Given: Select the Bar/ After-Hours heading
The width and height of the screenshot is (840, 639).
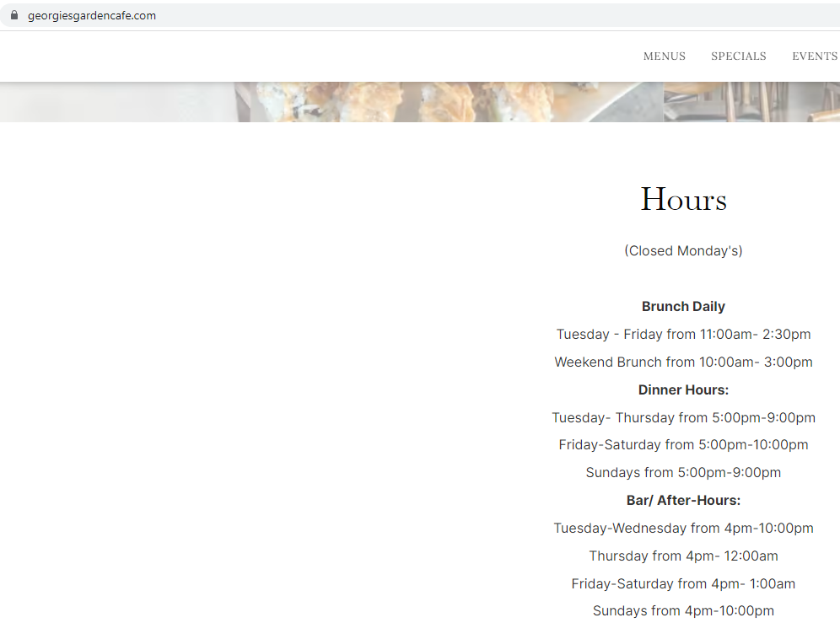Looking at the screenshot, I should coord(683,501).
